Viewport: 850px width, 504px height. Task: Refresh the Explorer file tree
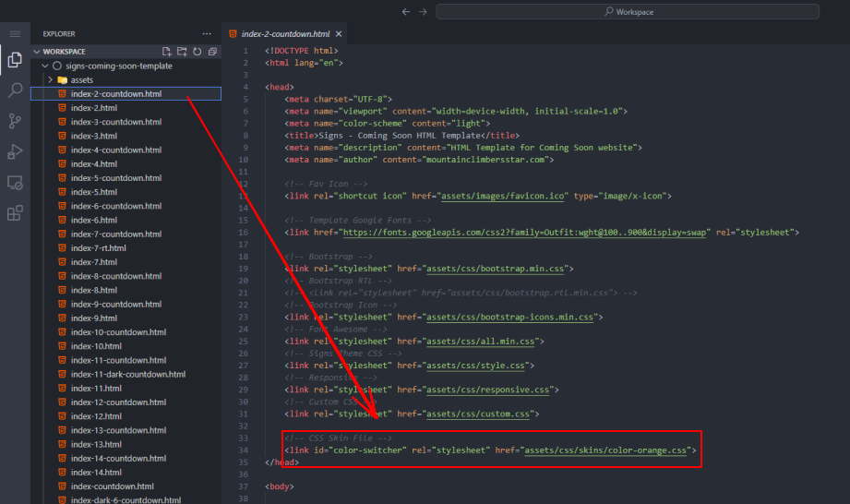pyautogui.click(x=197, y=52)
